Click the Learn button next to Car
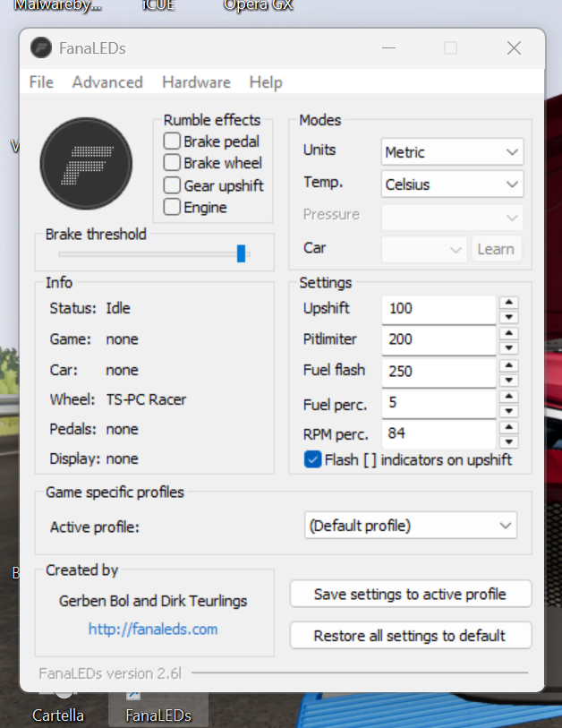This screenshot has width=562, height=728. tap(496, 249)
